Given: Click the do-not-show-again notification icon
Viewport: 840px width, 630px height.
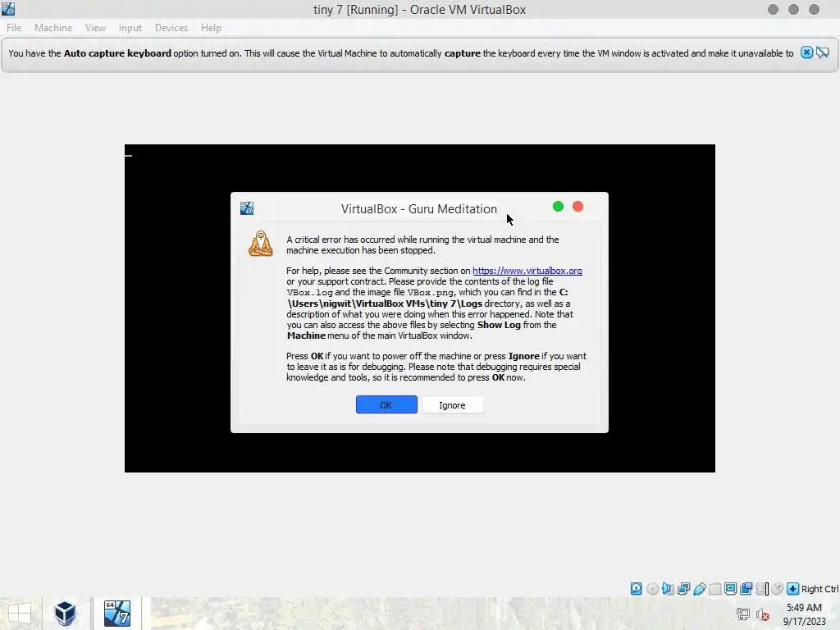Looking at the screenshot, I should tap(823, 52).
